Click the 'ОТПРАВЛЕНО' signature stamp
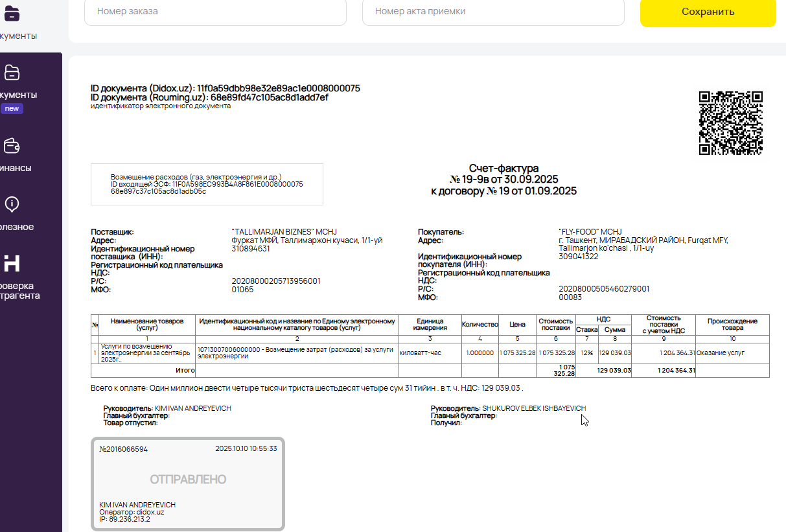786x532 pixels. click(x=188, y=483)
